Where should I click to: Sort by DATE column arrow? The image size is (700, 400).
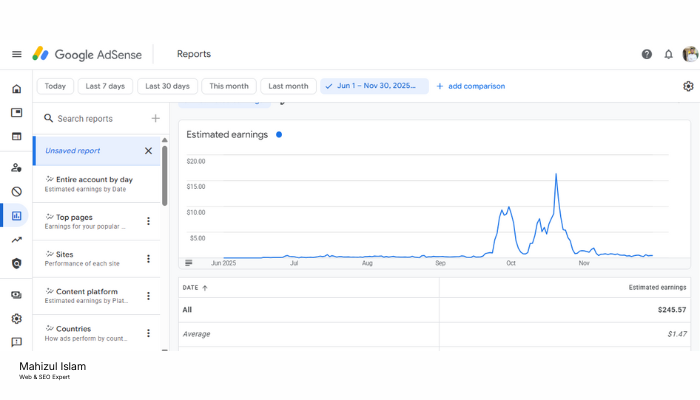click(x=205, y=288)
